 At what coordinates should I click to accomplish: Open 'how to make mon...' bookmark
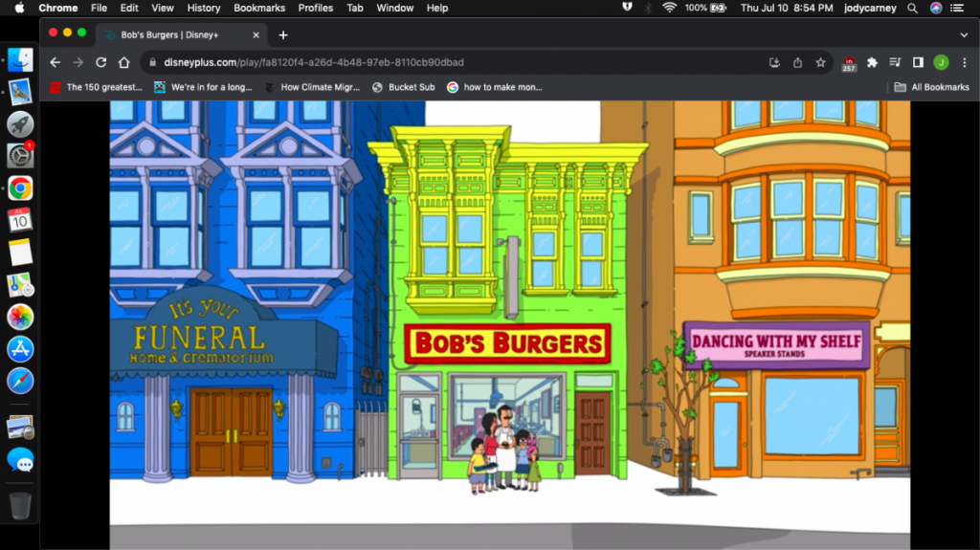click(x=495, y=87)
